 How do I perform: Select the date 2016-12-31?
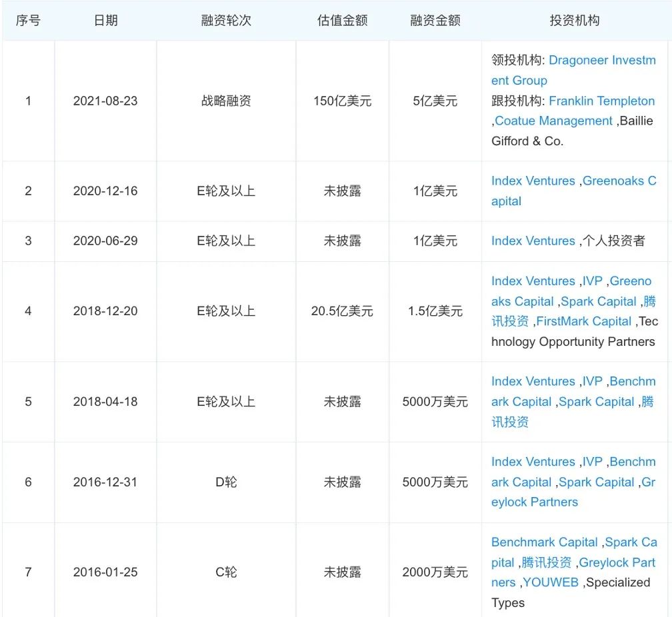coord(105,482)
